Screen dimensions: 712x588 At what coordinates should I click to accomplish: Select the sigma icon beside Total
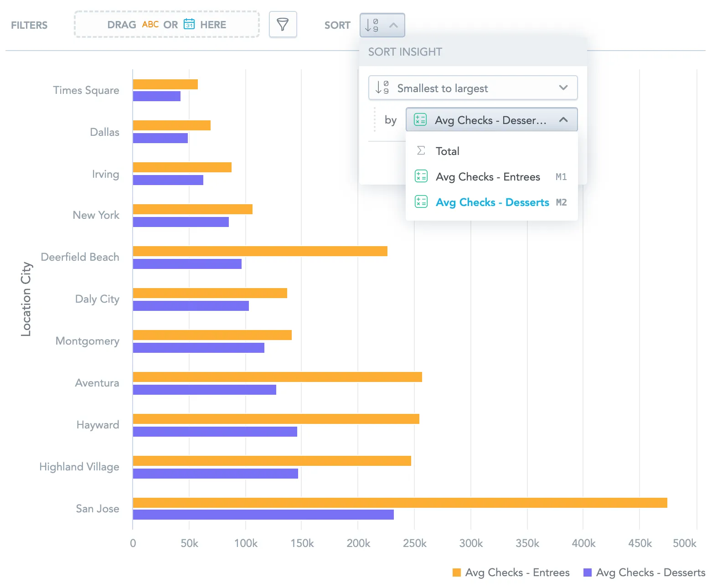click(x=421, y=150)
